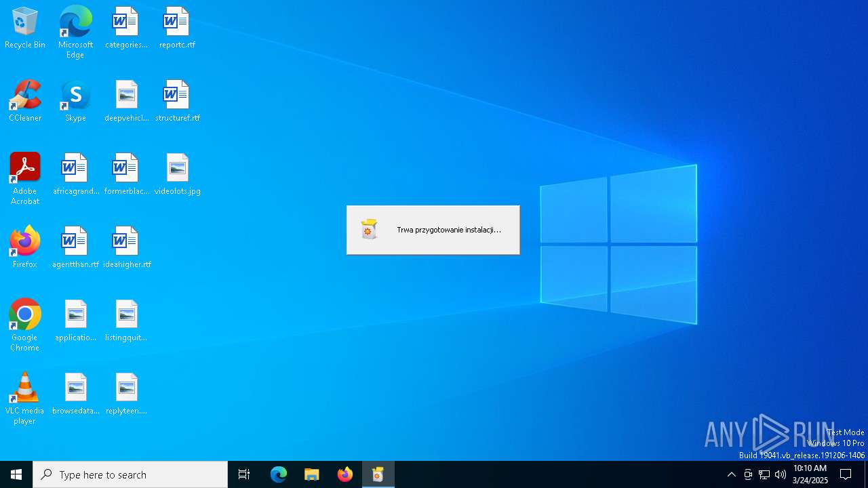The height and width of the screenshot is (488, 868).
Task: Open the network status tray icon
Action: [x=764, y=474]
